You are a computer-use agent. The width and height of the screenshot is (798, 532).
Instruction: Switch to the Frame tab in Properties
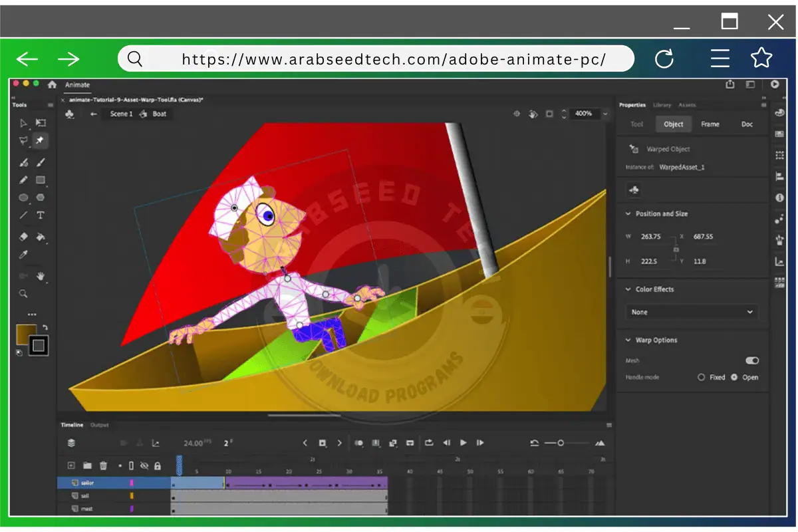pos(710,124)
